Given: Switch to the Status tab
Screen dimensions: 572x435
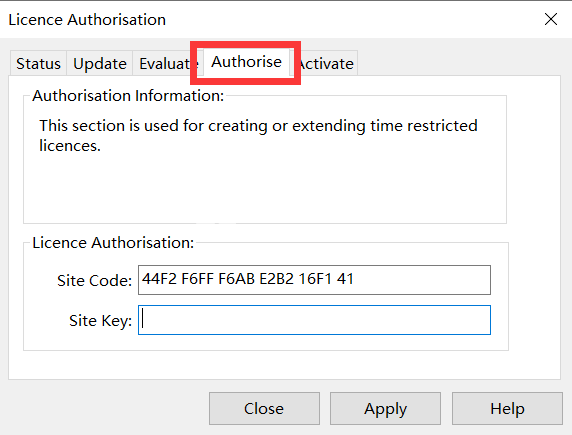Looking at the screenshot, I should coord(38,63).
